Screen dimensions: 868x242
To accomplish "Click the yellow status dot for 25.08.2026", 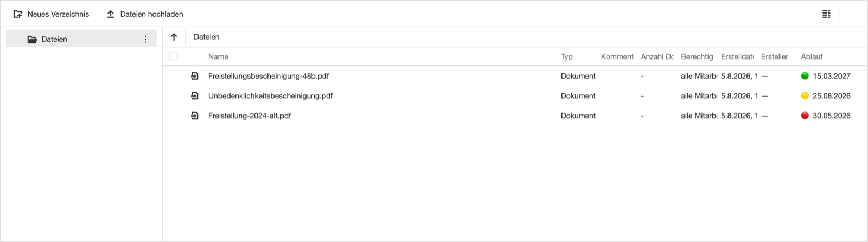I will [x=805, y=95].
